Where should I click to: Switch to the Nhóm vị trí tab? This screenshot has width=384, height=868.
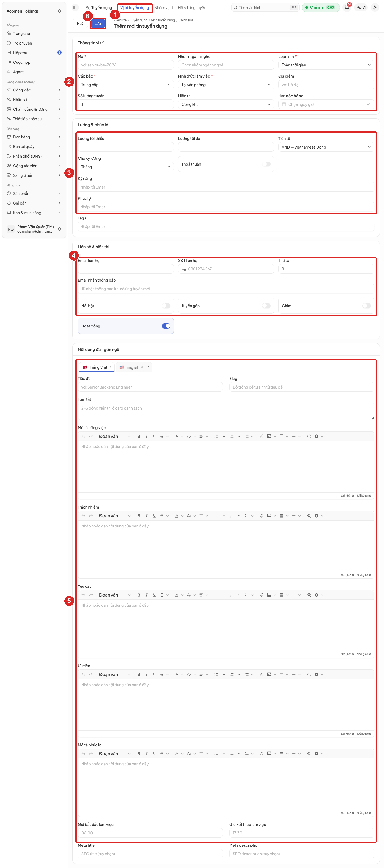pyautogui.click(x=163, y=8)
